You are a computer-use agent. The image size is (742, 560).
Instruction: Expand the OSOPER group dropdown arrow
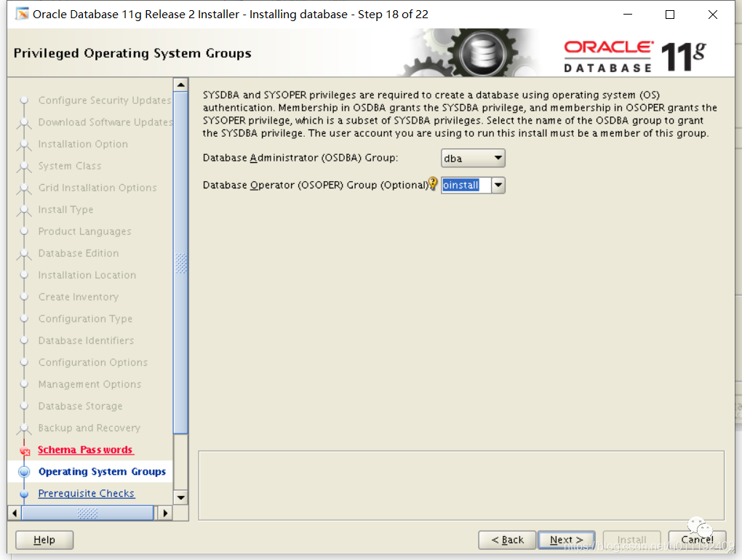[498, 185]
